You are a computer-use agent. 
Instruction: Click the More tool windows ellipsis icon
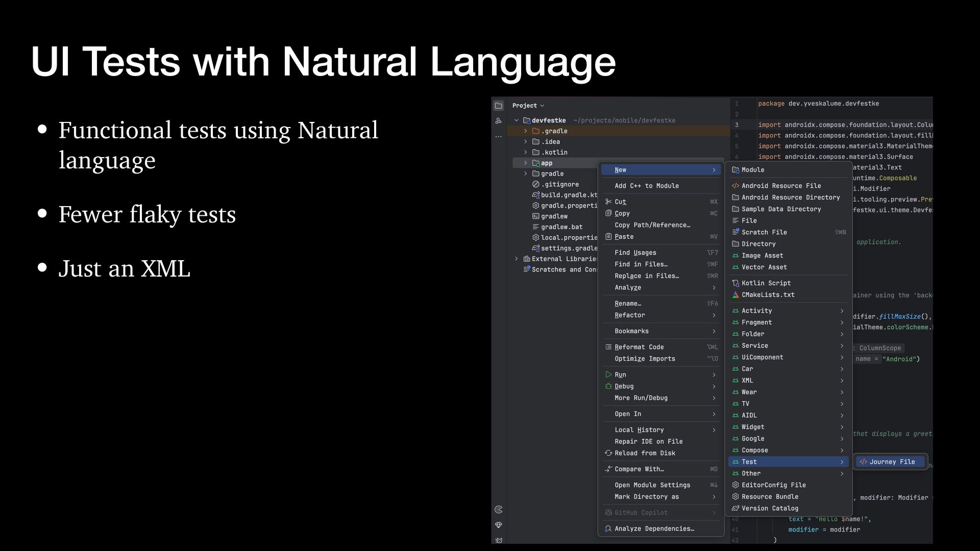(x=499, y=137)
